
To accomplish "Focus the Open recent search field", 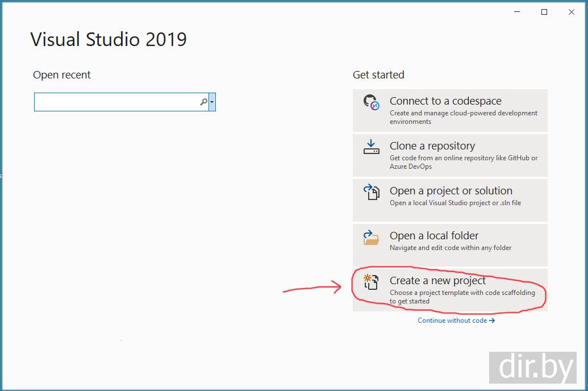I will coord(121,102).
